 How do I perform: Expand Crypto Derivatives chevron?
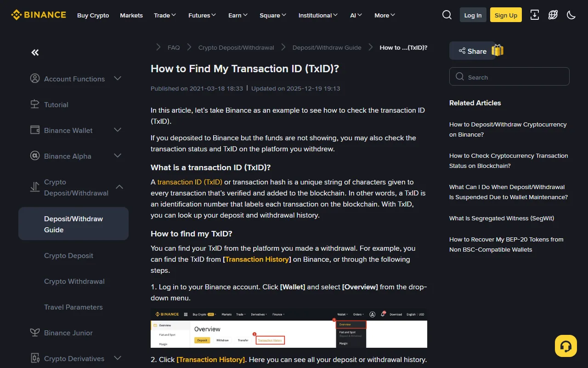(x=118, y=358)
